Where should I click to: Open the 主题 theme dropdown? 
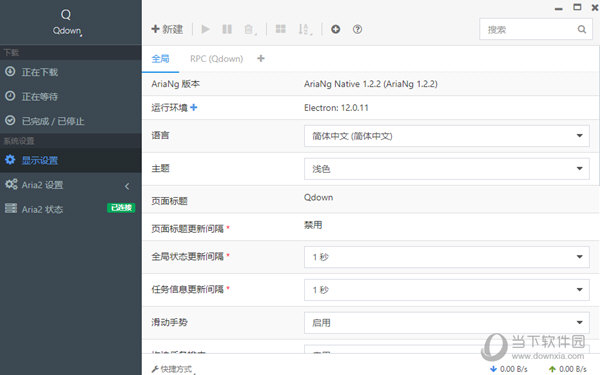click(447, 169)
